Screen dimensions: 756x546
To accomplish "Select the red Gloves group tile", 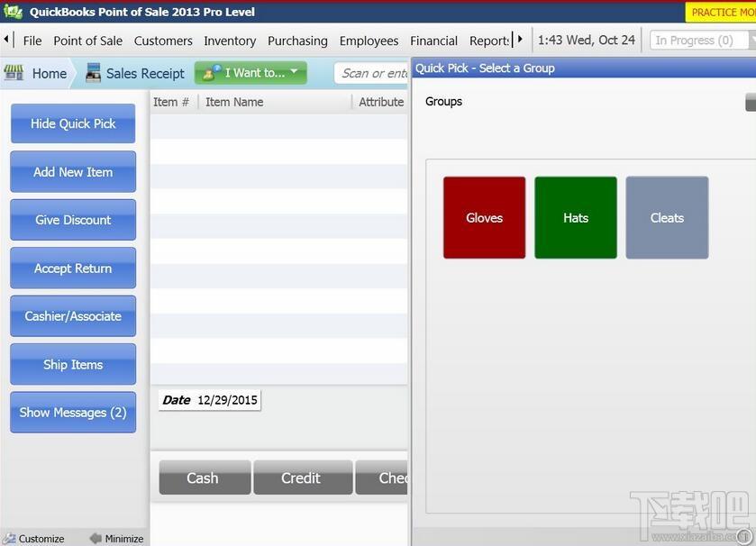I will click(x=484, y=217).
